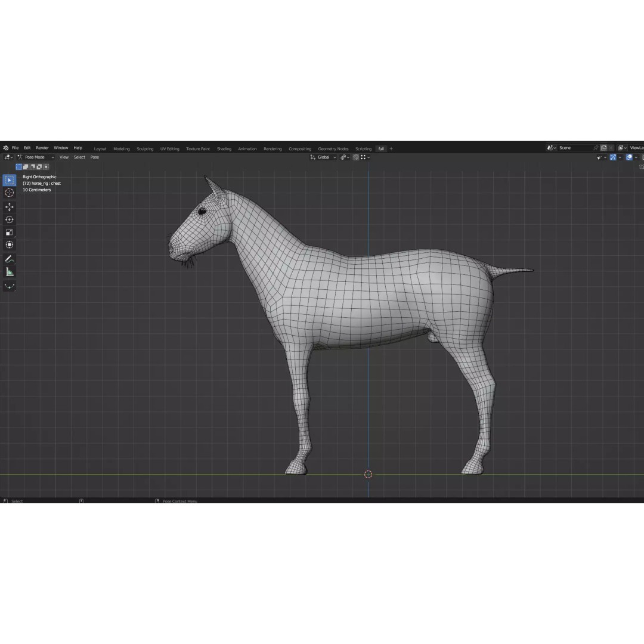
Task: Open viewport View menu
Action: 64,157
